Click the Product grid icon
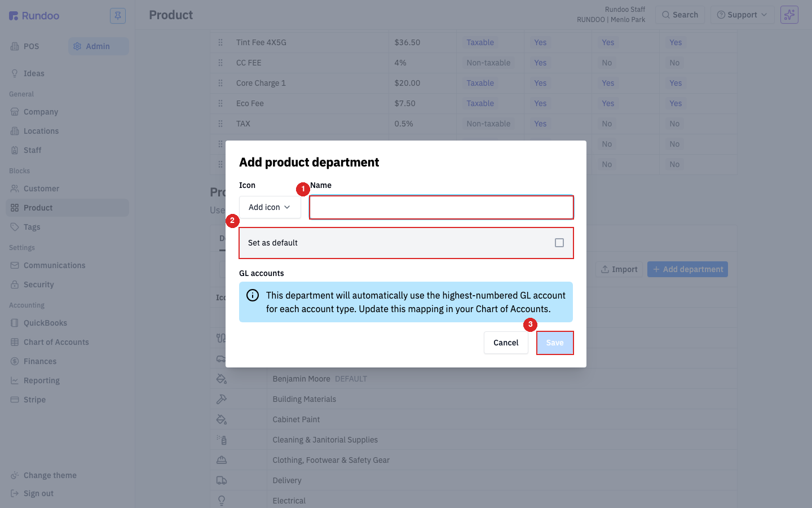812x508 pixels. 15,208
